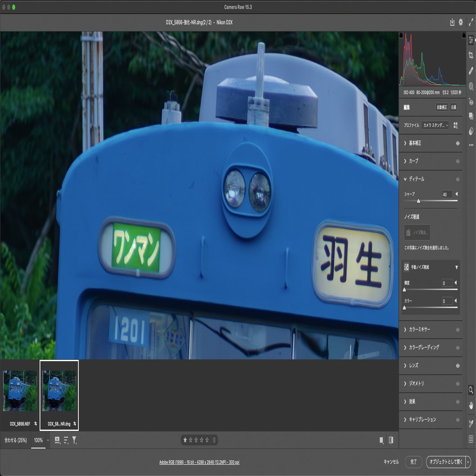Viewport: 476px width, 476px height.
Task: Open the プロファイル camera standard dropdown
Action: pos(435,125)
